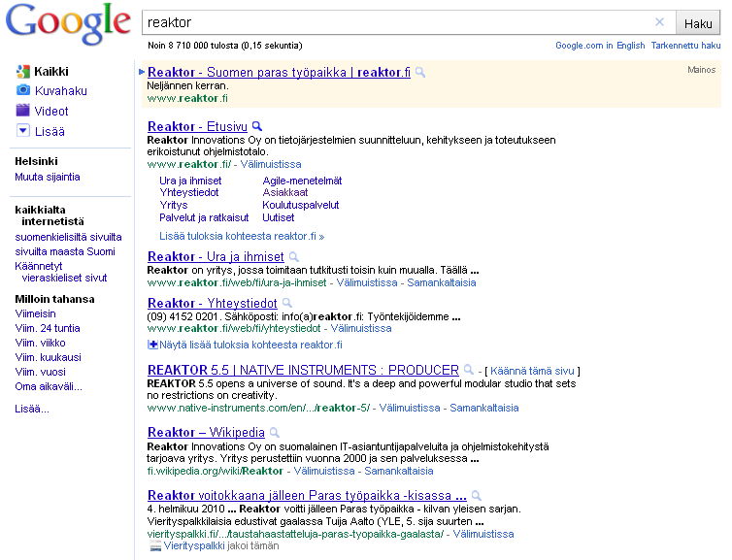Open Koulutuspalvelut sitelink
The width and height of the screenshot is (732, 560).
301,205
